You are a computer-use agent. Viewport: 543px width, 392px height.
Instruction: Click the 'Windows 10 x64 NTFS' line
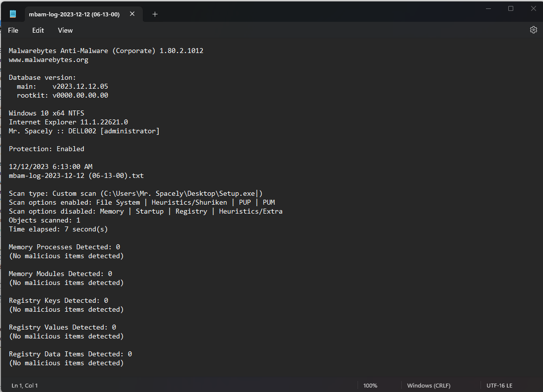pyautogui.click(x=47, y=113)
